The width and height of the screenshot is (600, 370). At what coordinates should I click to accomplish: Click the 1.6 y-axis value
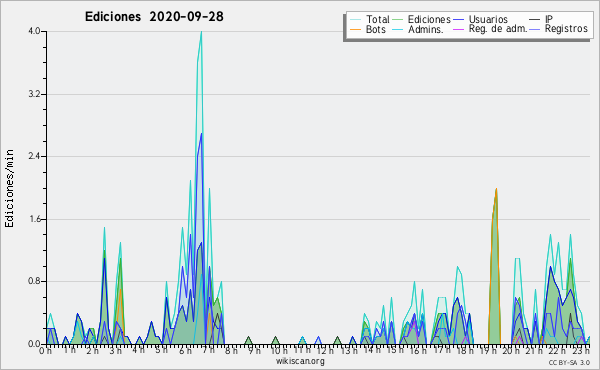[34, 219]
